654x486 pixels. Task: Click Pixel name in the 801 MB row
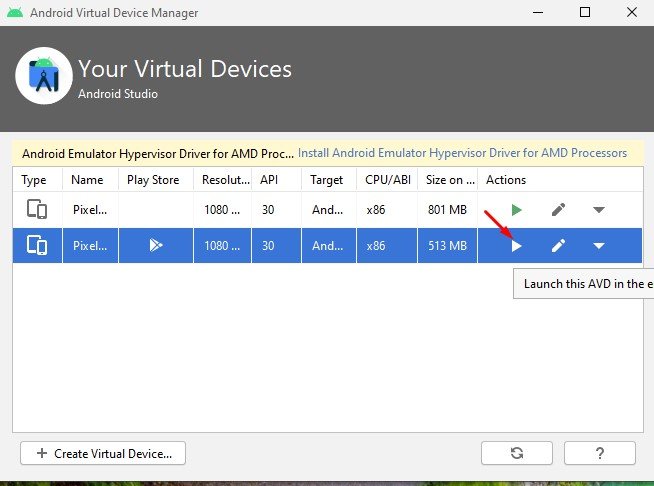pos(90,209)
